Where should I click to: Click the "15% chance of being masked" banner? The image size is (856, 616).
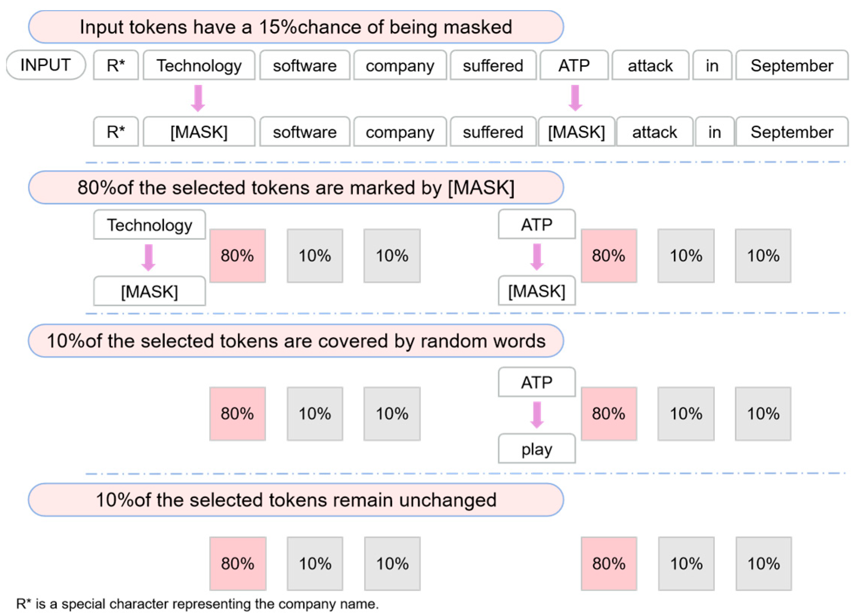296,27
